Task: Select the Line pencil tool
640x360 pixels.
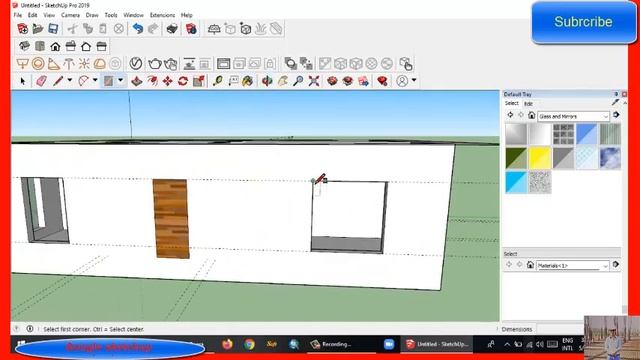Action: 58,81
